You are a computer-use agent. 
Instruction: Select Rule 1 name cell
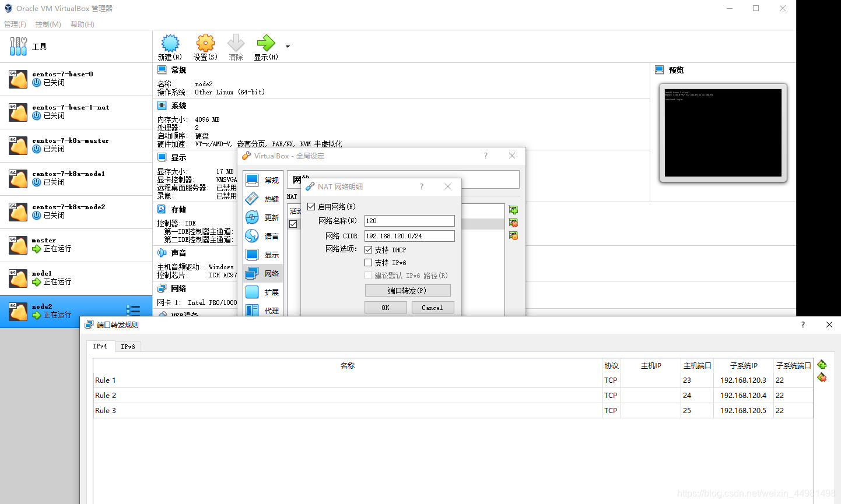pos(348,380)
